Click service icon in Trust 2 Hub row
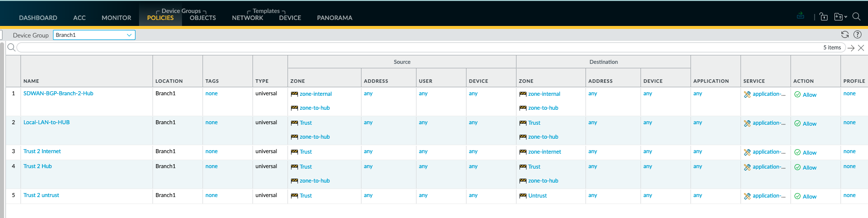 coord(747,167)
